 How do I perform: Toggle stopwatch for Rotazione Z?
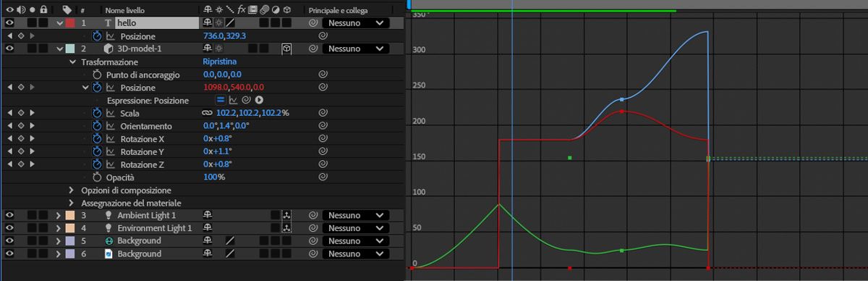(x=97, y=164)
